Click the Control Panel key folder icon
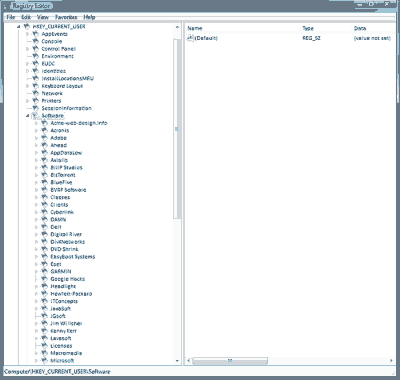The width and height of the screenshot is (400, 380). click(36, 49)
